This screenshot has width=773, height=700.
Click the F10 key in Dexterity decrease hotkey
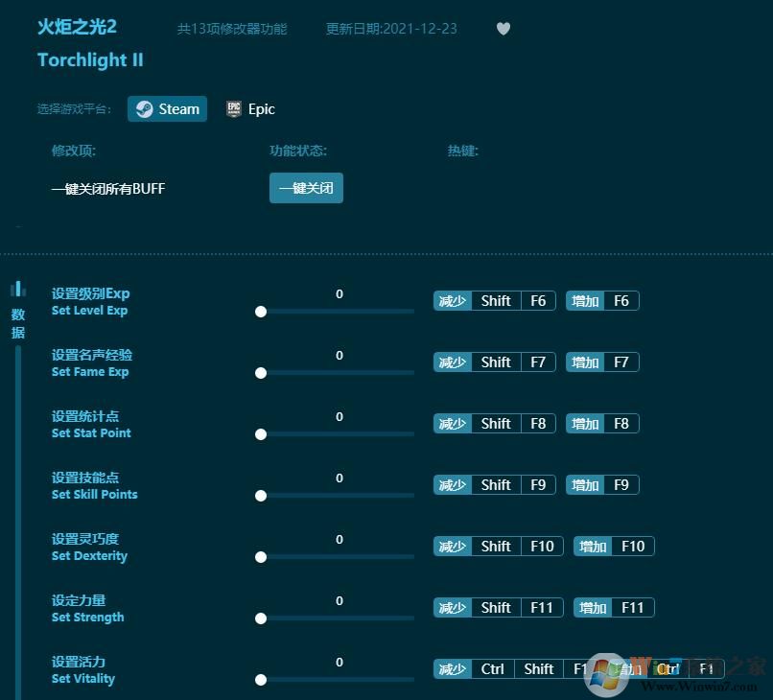tap(542, 547)
